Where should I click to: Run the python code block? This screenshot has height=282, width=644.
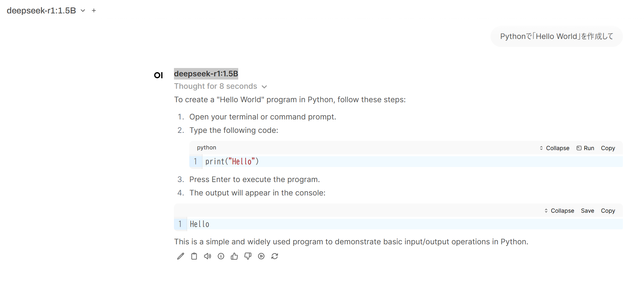(585, 148)
